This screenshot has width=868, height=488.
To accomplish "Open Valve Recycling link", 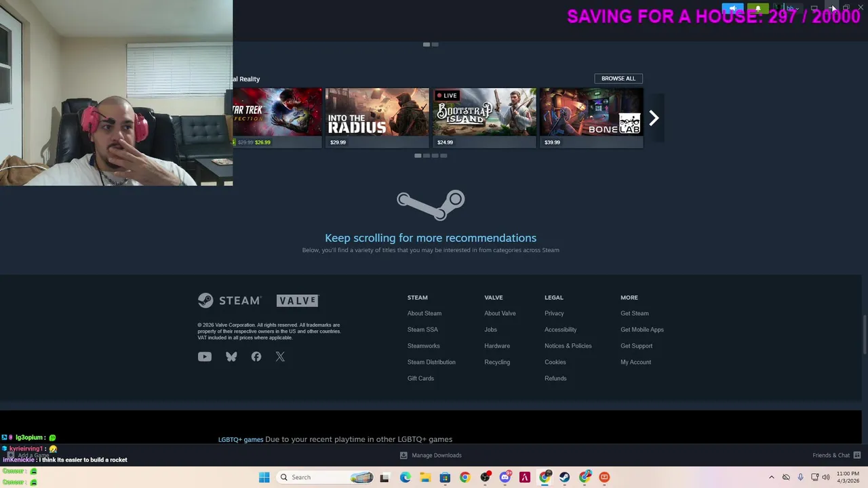I will point(497,362).
